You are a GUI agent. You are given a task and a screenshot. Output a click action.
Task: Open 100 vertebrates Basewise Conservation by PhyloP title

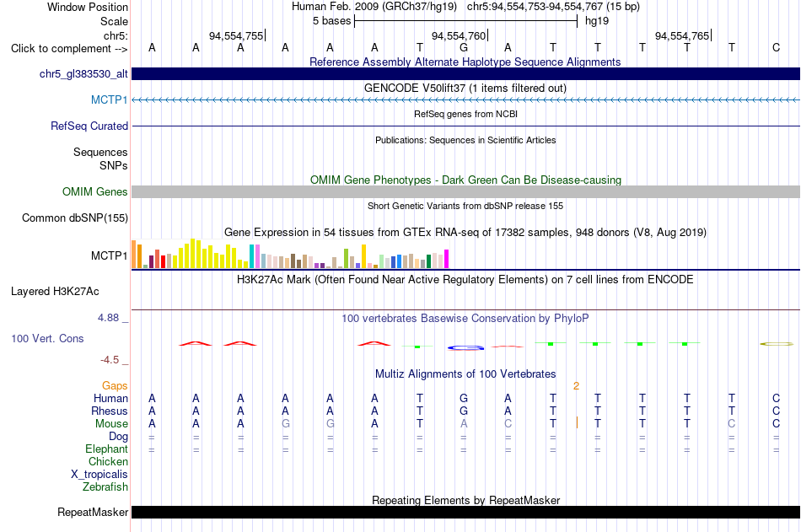tap(465, 319)
